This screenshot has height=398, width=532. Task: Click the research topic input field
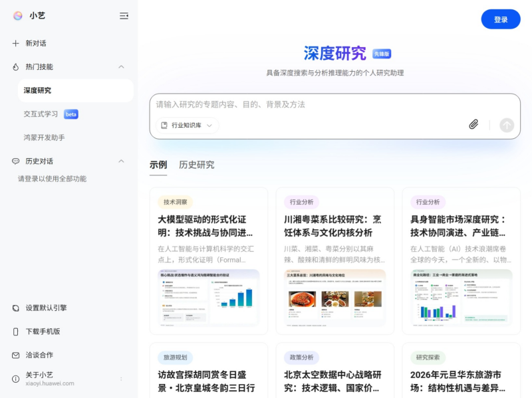[x=332, y=104]
